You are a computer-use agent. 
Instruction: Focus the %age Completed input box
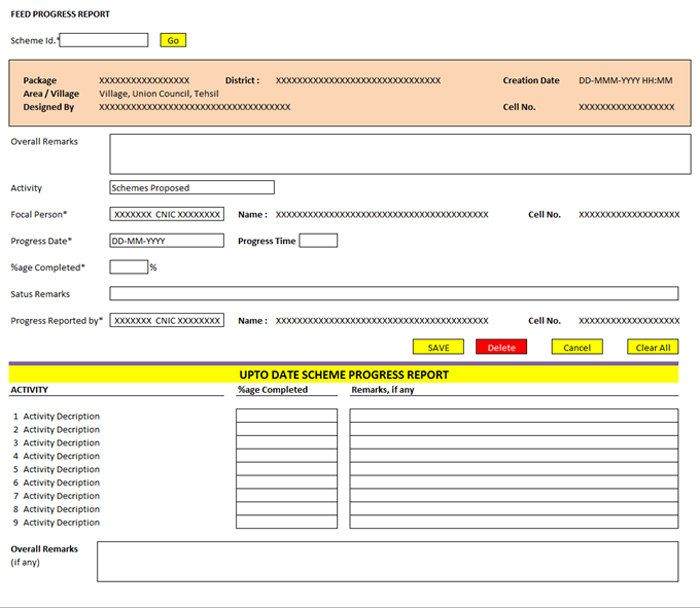(x=128, y=267)
